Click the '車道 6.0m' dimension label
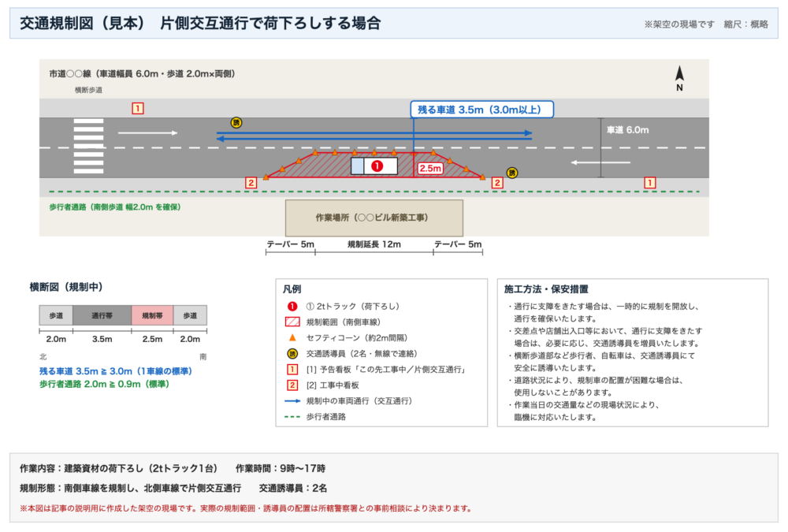The height and width of the screenshot is (532, 788). point(628,130)
